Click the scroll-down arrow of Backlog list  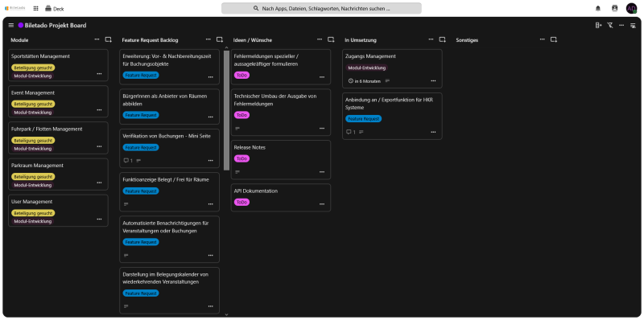coord(226,314)
